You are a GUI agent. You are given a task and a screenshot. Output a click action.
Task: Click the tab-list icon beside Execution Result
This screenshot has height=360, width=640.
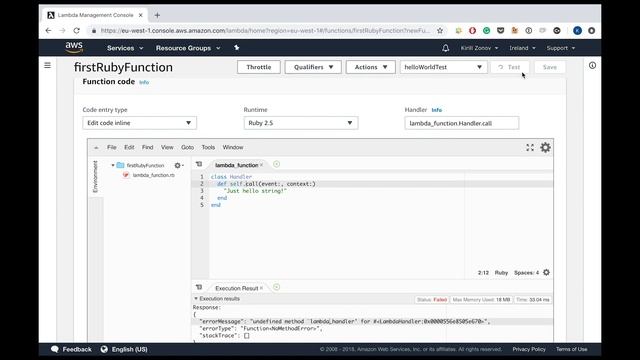[199, 287]
